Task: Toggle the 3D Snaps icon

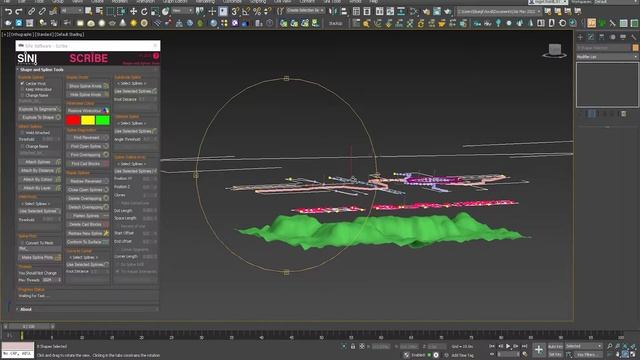Action: pyautogui.click(x=235, y=12)
